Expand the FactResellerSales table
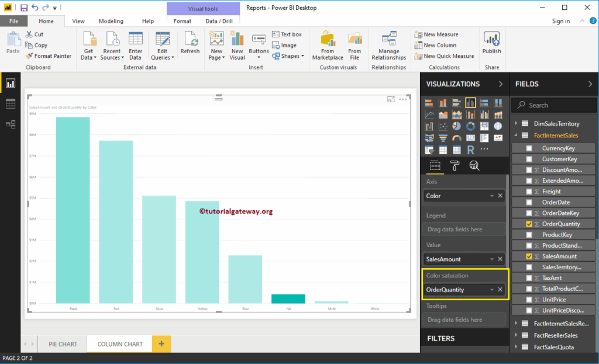This screenshot has height=364, width=599. pos(516,335)
